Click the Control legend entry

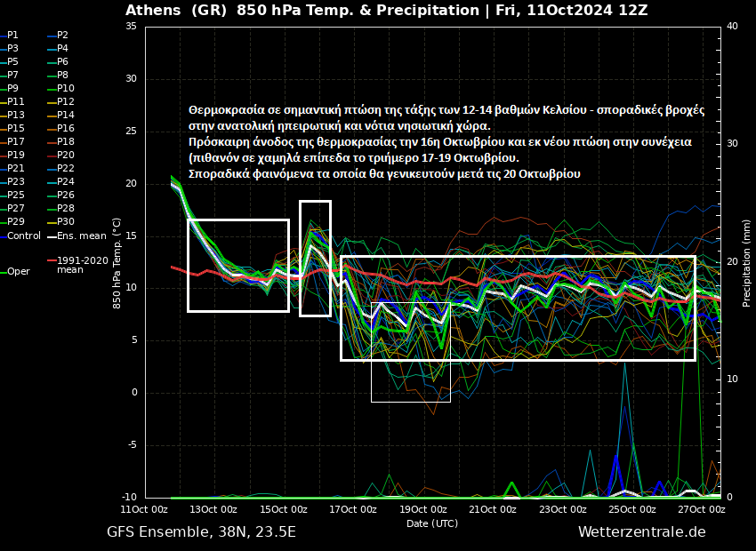click(x=24, y=236)
